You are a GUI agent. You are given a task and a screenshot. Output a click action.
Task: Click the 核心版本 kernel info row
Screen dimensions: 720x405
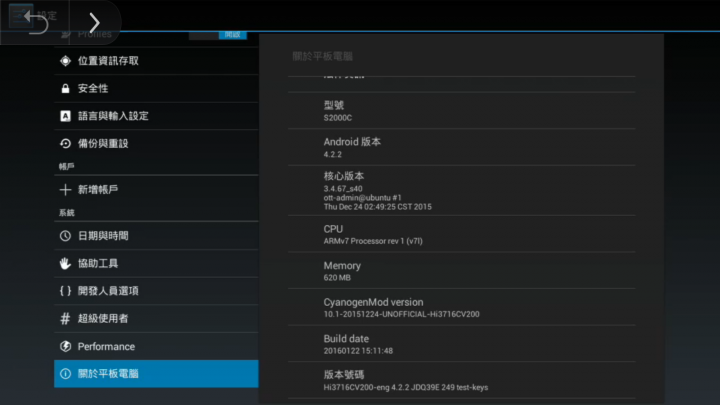[x=461, y=191]
